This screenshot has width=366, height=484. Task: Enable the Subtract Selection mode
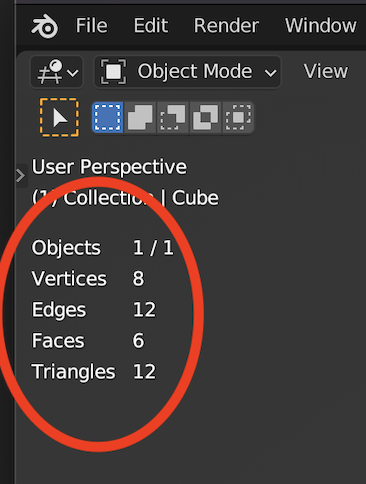pyautogui.click(x=173, y=117)
